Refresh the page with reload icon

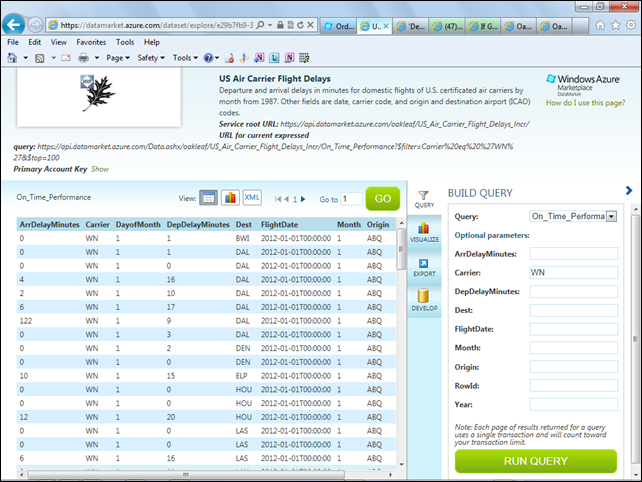[x=300, y=25]
